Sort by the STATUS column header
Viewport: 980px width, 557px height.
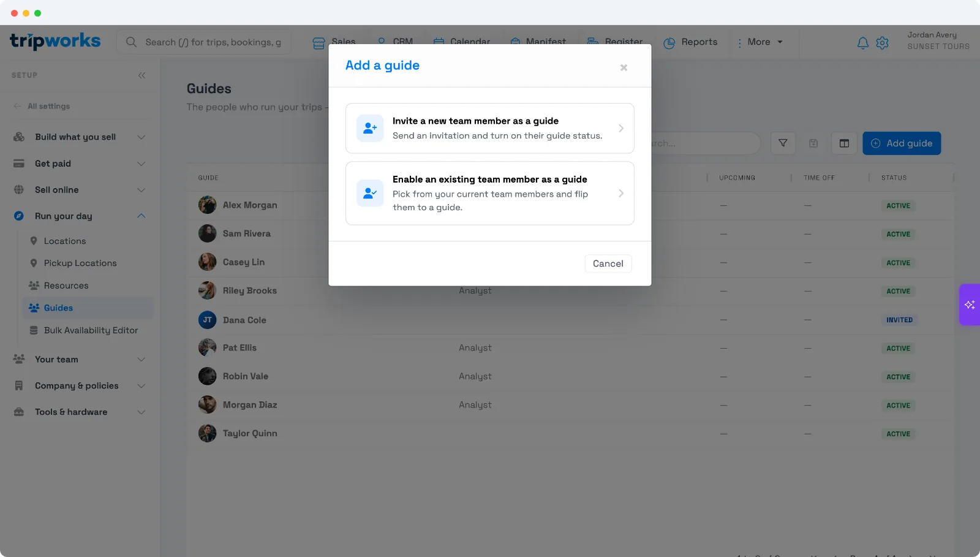(894, 178)
